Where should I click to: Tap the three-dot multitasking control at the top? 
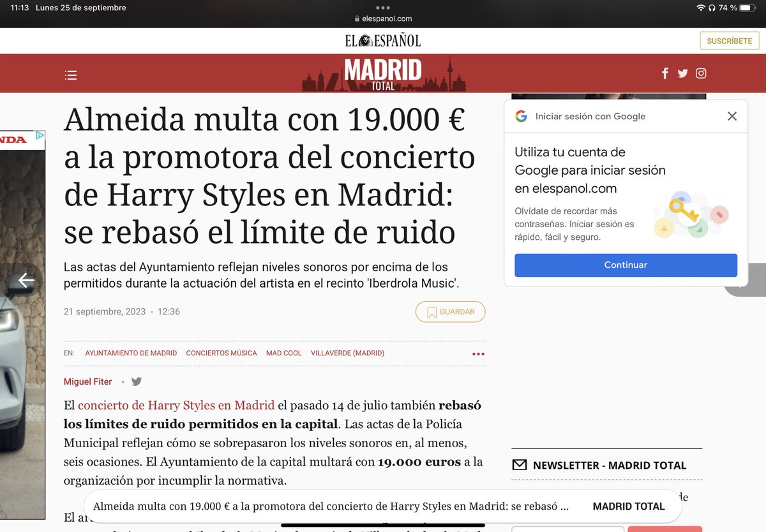383,8
